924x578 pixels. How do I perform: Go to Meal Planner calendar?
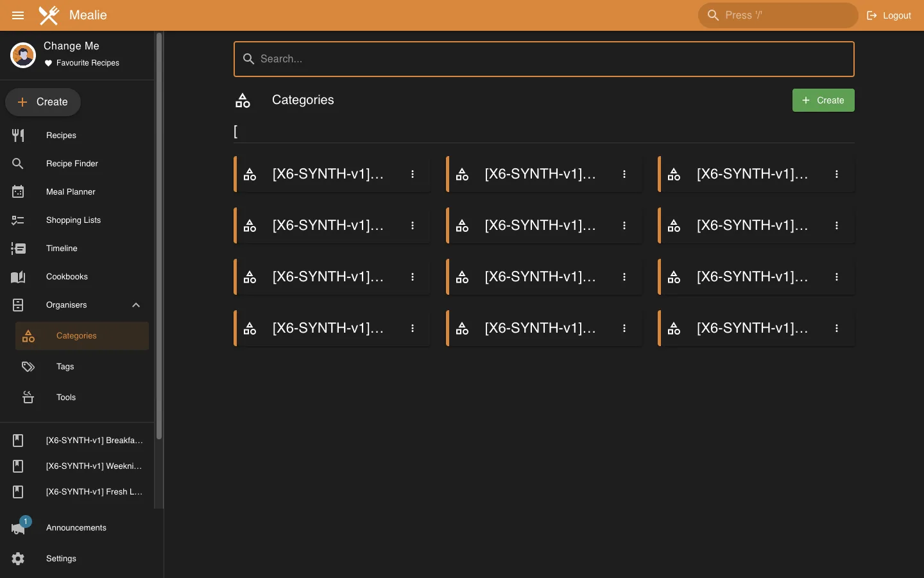click(77, 192)
